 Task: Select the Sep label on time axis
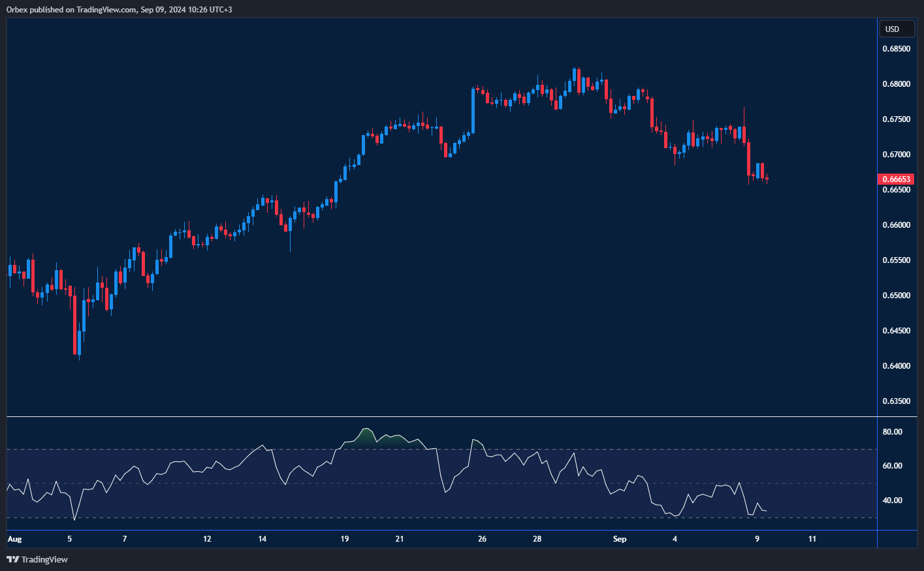620,539
